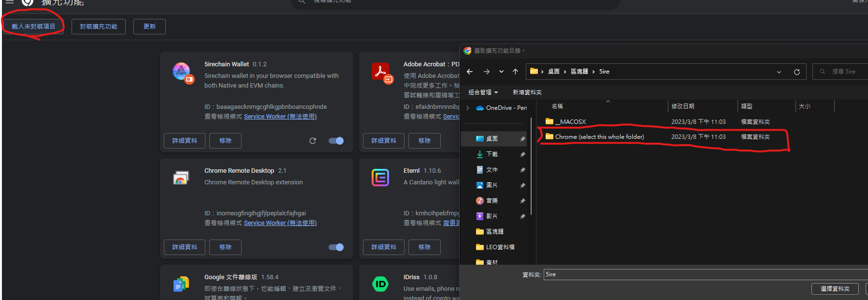Click the 圖片 pictures icon in sidebar
This screenshot has height=300, width=868.
point(480,185)
